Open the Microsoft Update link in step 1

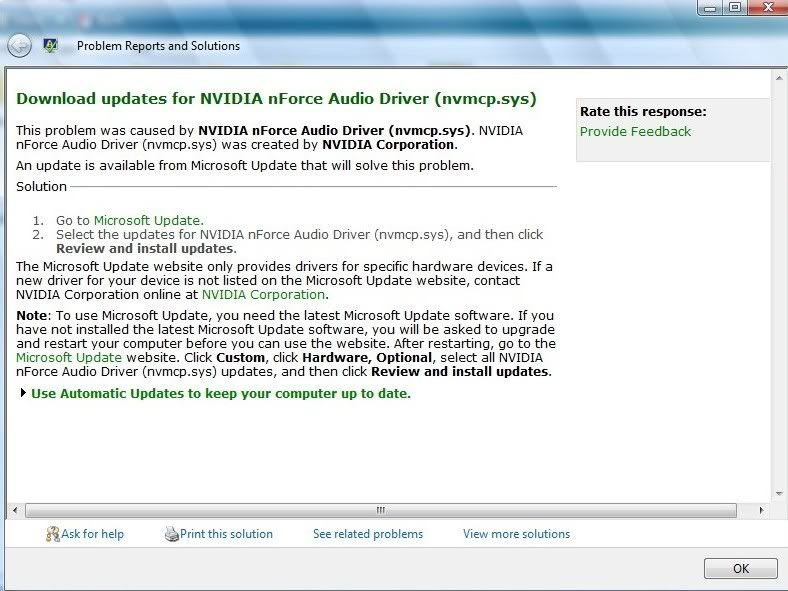(148, 221)
